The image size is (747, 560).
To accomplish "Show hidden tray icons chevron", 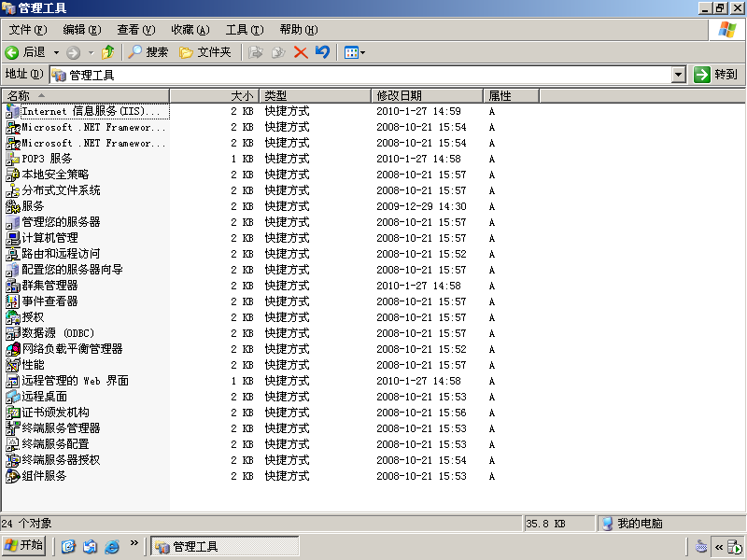I will tap(718, 547).
